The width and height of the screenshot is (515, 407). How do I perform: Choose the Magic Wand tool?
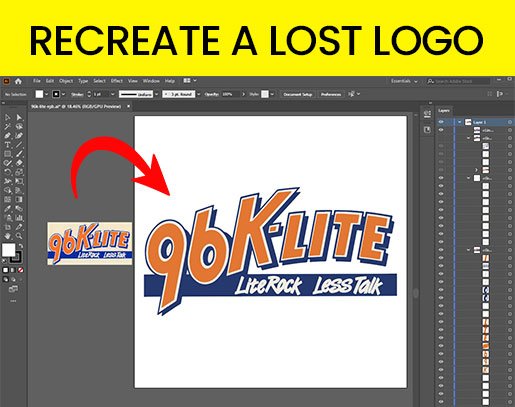point(8,126)
